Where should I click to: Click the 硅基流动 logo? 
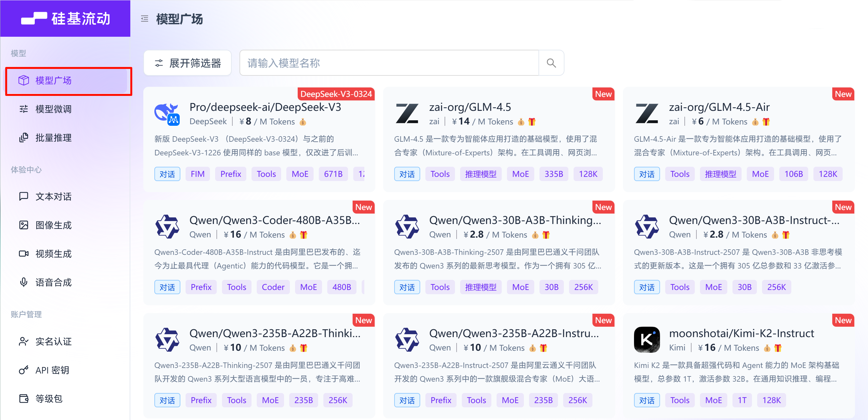click(x=66, y=19)
